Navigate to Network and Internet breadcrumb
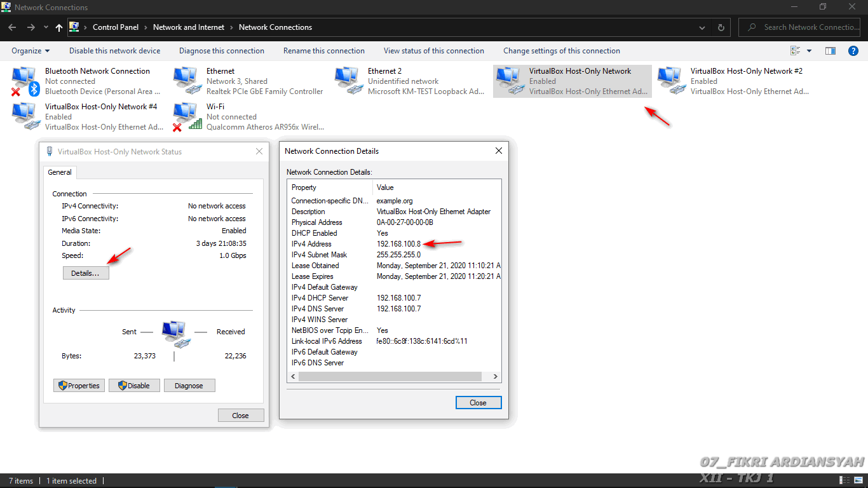Screen dimensions: 868x488 pos(189,27)
